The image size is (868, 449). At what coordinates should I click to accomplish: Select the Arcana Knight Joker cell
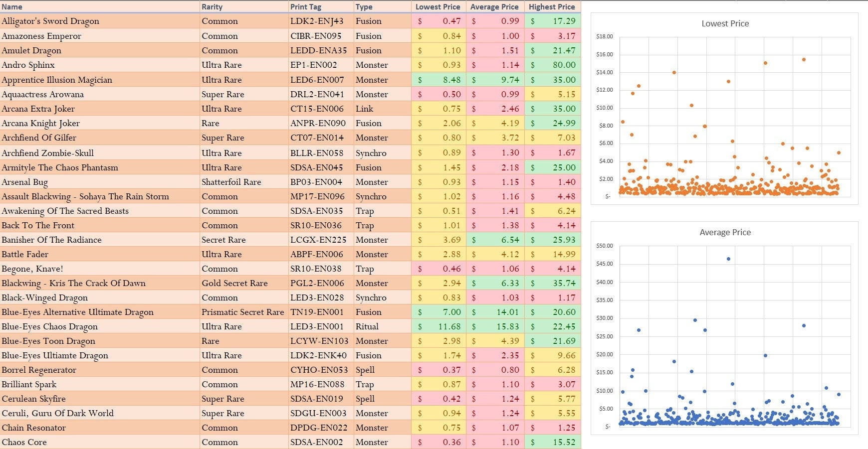pyautogui.click(x=100, y=123)
